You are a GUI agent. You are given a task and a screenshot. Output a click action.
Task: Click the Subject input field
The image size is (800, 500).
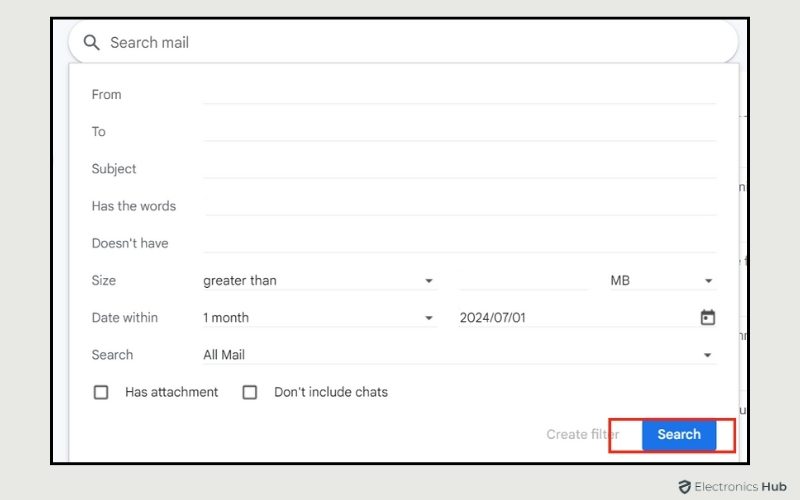click(459, 168)
